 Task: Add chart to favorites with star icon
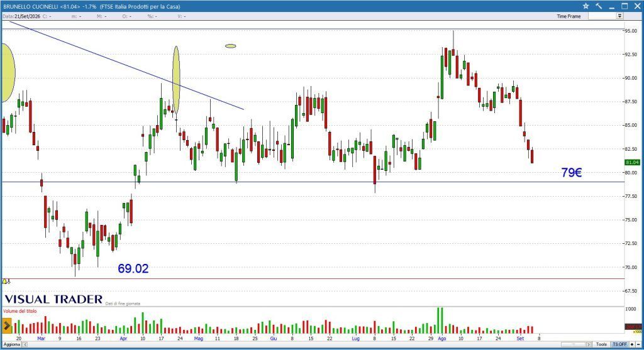pyautogui.click(x=586, y=6)
